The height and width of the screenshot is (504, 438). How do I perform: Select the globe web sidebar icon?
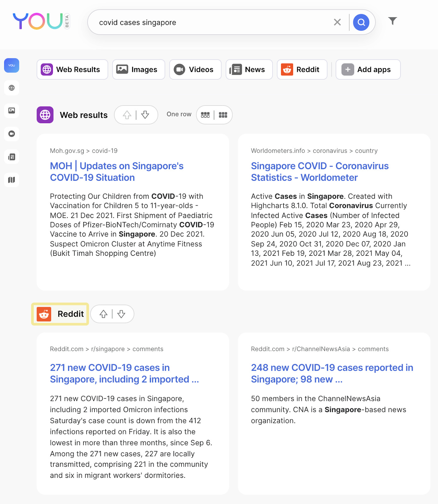[12, 88]
